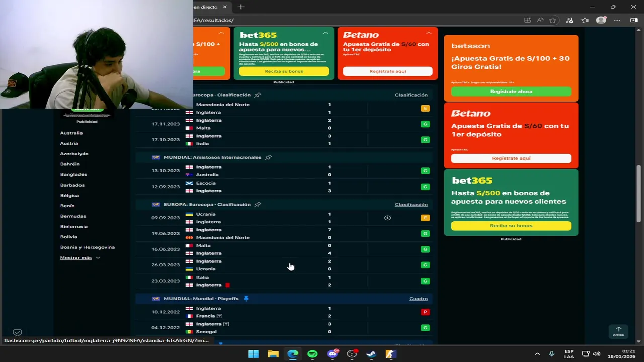Click the G badge for Italia 1-2 Inglaterra
The height and width of the screenshot is (362, 644).
(425, 281)
